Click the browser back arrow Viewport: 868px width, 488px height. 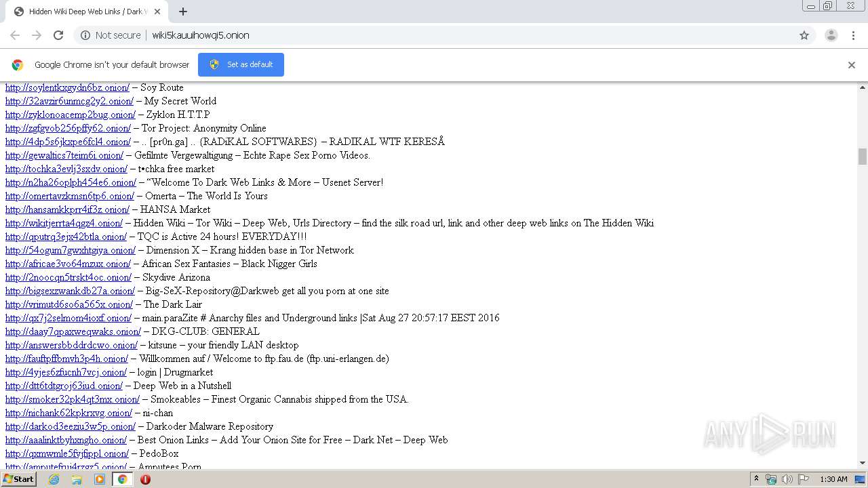coord(15,35)
